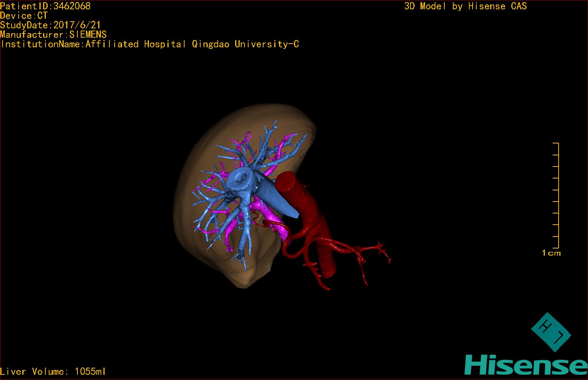Click the 1cm scale label
This screenshot has height=380, width=588.
(551, 253)
